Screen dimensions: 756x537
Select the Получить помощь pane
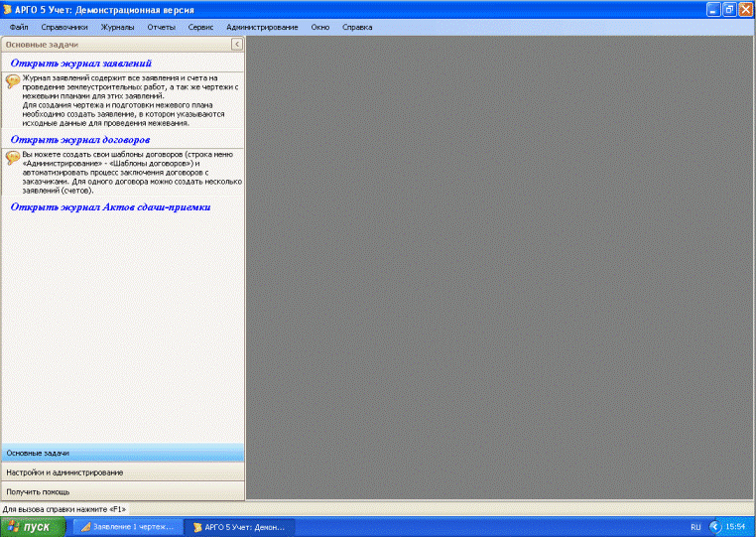[x=38, y=491]
